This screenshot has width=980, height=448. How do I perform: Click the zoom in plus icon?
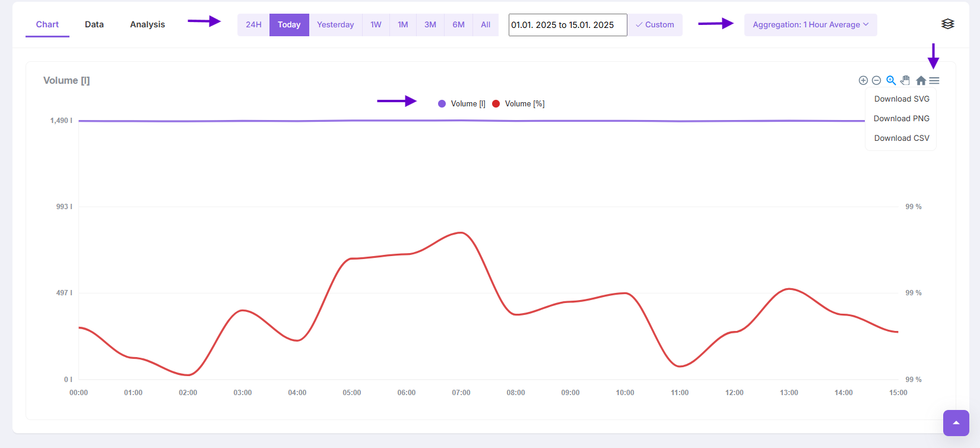[x=863, y=80]
